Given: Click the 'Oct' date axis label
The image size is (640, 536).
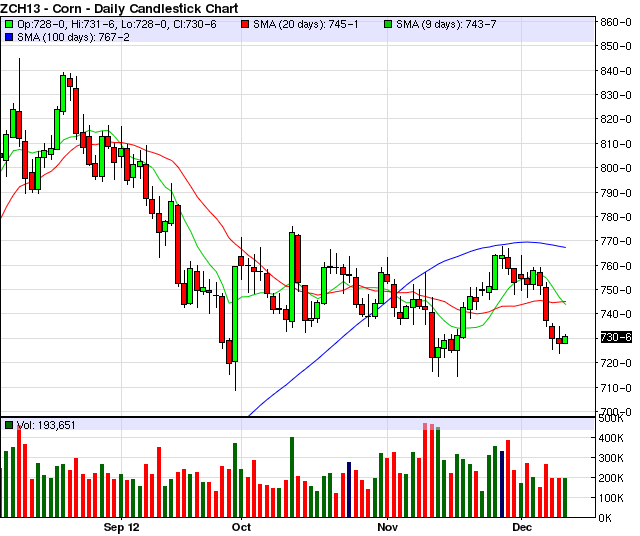Looking at the screenshot, I should (x=241, y=527).
